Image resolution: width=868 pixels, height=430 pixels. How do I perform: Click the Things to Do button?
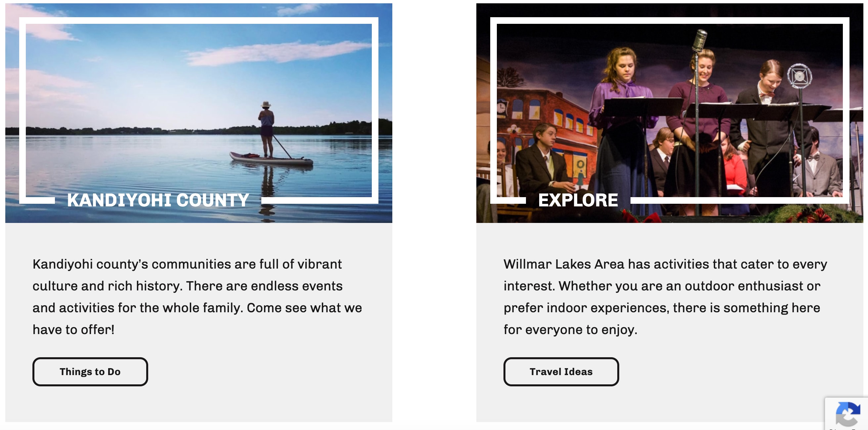pos(90,371)
